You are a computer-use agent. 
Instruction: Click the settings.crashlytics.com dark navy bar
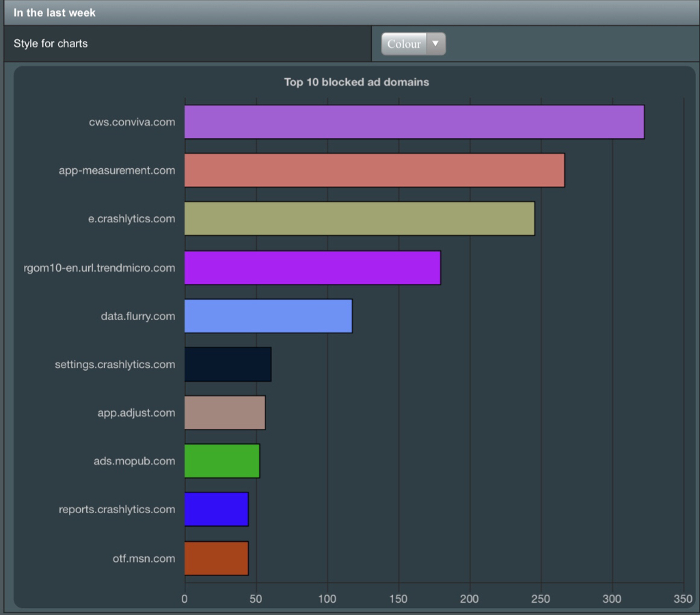pos(228,364)
